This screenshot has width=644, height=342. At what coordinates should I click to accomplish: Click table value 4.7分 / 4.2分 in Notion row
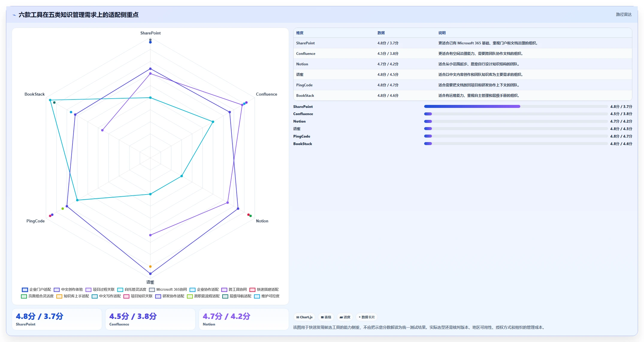coord(388,64)
